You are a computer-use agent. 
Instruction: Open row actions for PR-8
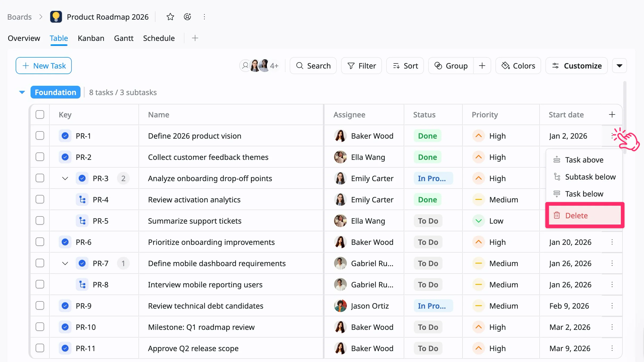(612, 284)
